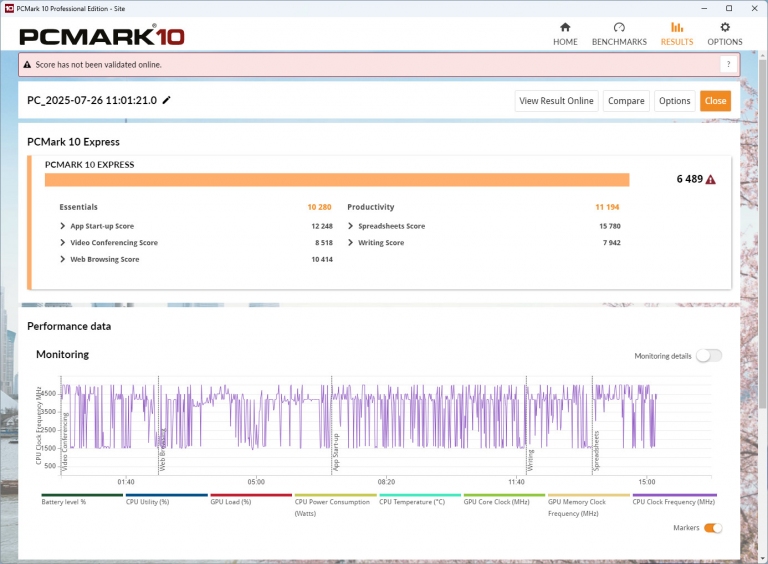
Task: Click the vertical scrollbar on the right
Action: pos(763,235)
